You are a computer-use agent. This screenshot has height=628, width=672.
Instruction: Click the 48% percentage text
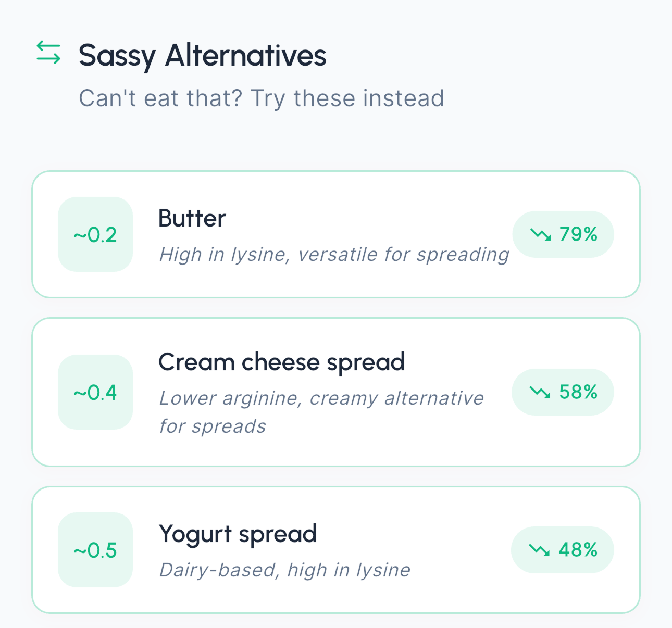(x=578, y=550)
